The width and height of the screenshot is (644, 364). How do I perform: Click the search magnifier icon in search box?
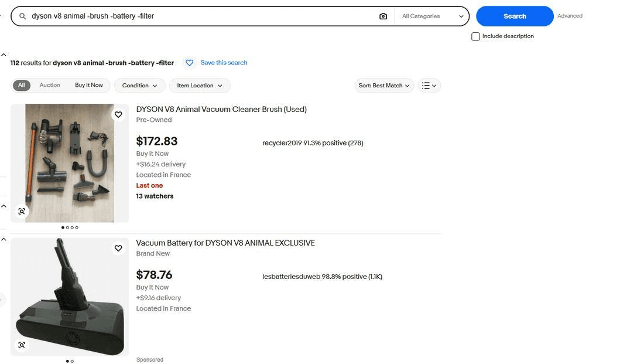pos(23,16)
